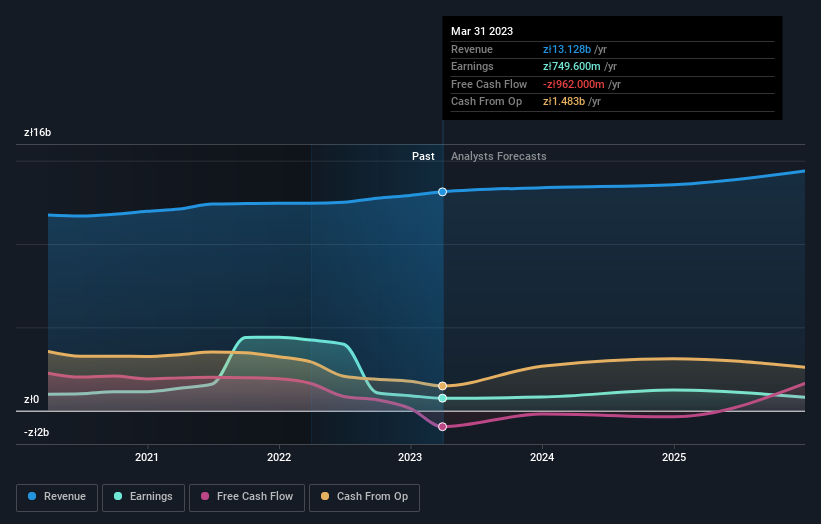Toggle the Free Cash Flow legend button

click(x=247, y=497)
